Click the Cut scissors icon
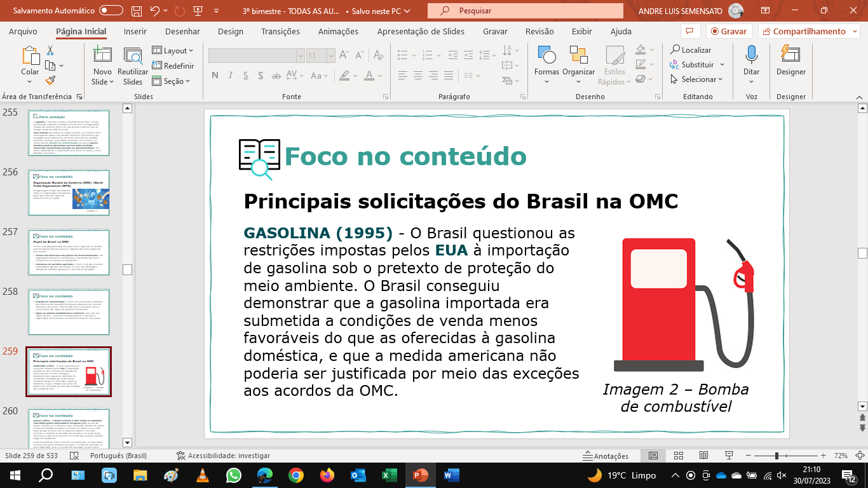This screenshot has height=488, width=868. click(x=50, y=51)
